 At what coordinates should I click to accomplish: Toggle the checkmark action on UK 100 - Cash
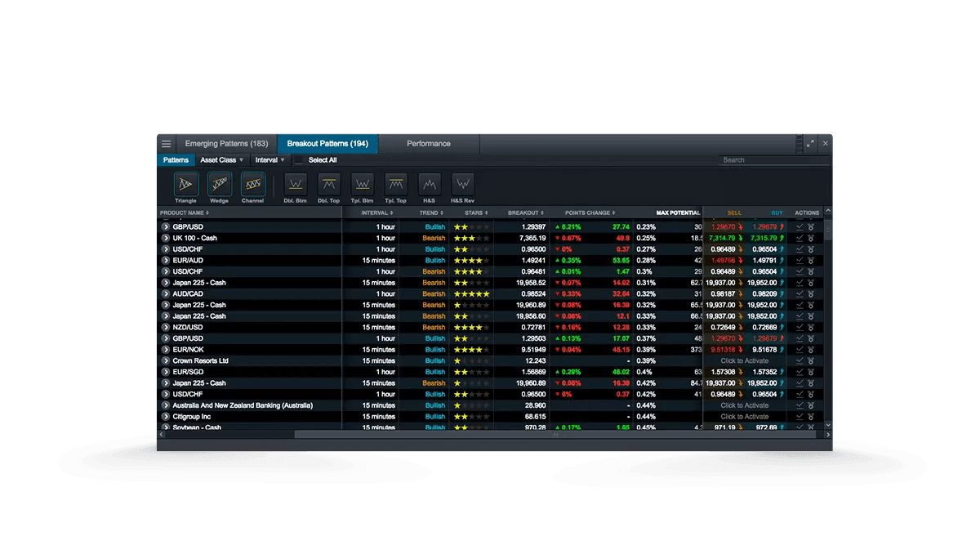[x=798, y=238]
